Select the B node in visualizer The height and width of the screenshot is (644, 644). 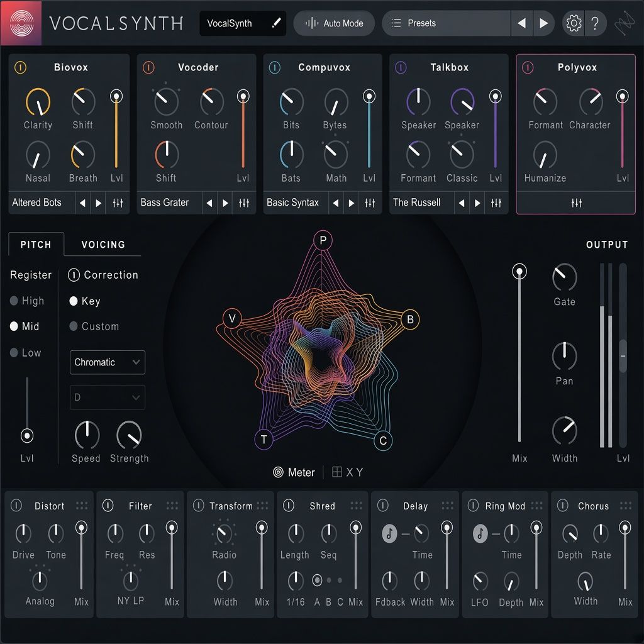click(x=410, y=319)
